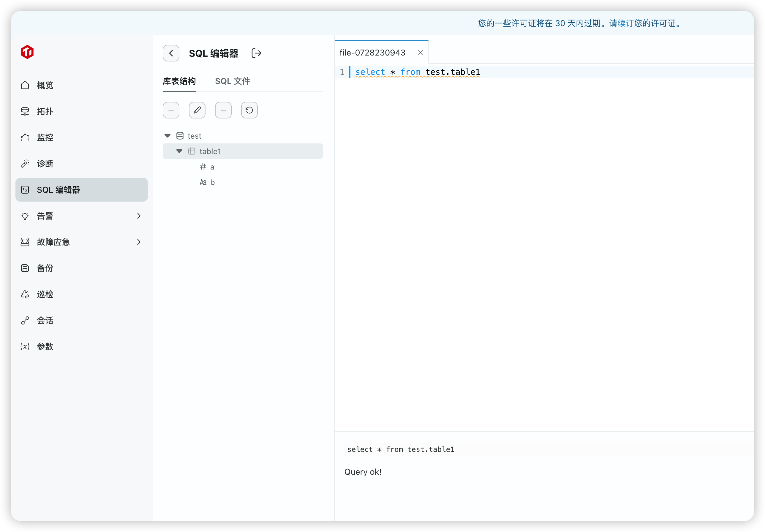Switch to the SQL 文件 tab
The height and width of the screenshot is (532, 765).
coord(232,81)
